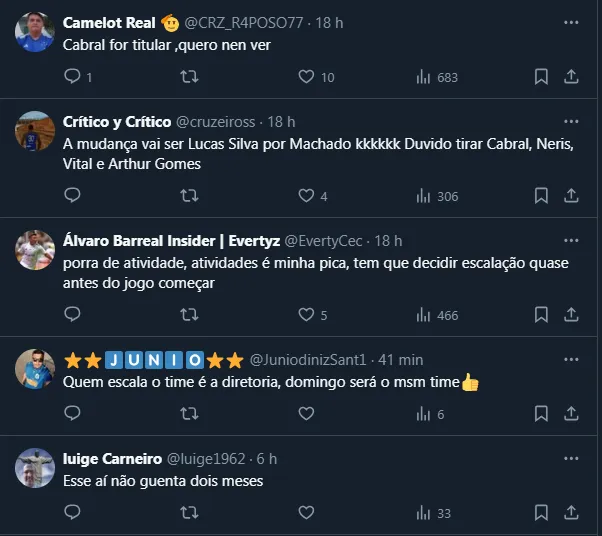
Task: Open more options on Camelot Real's tweet
Action: tap(571, 21)
